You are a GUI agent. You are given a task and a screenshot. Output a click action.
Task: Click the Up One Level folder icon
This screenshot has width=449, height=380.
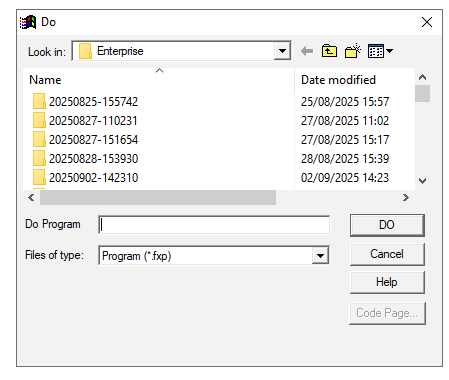coord(329,51)
